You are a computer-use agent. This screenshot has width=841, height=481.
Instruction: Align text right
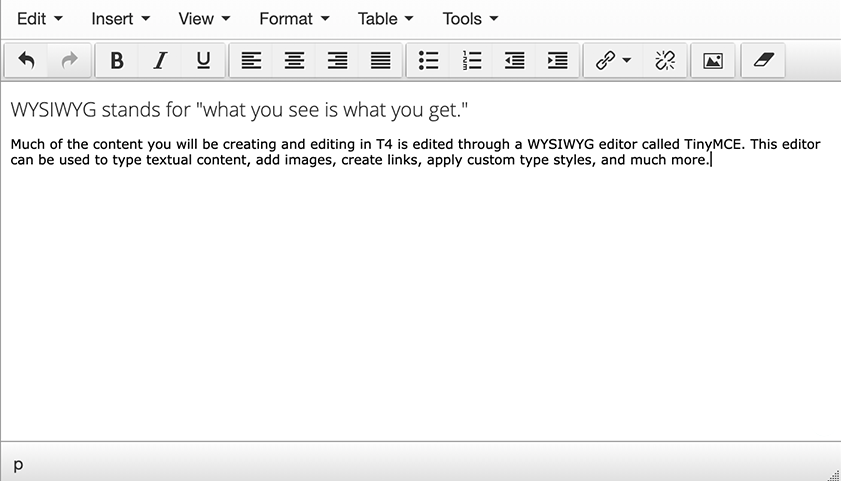[x=337, y=61]
